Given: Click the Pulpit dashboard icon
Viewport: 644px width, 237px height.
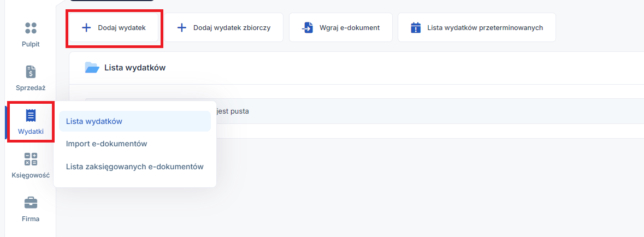Looking at the screenshot, I should (x=31, y=28).
